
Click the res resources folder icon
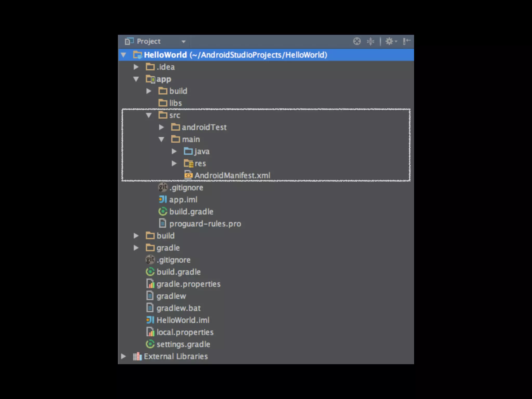pyautogui.click(x=188, y=163)
